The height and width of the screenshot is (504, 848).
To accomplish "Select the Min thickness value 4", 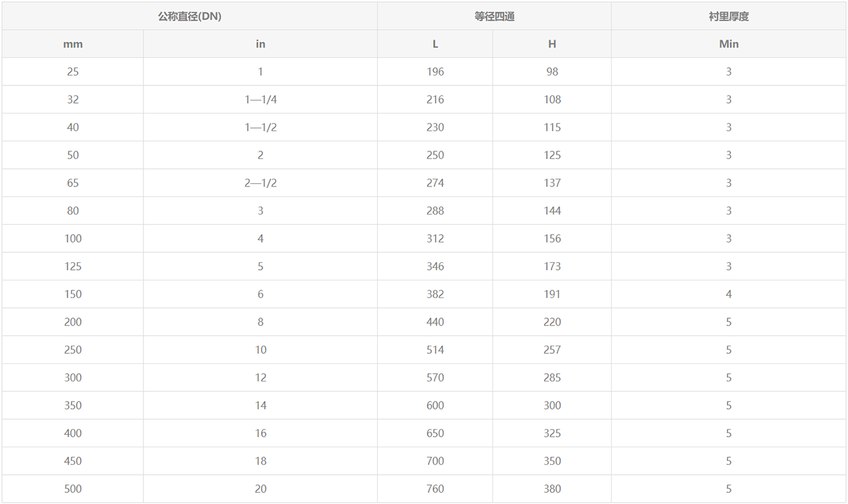I will point(729,294).
